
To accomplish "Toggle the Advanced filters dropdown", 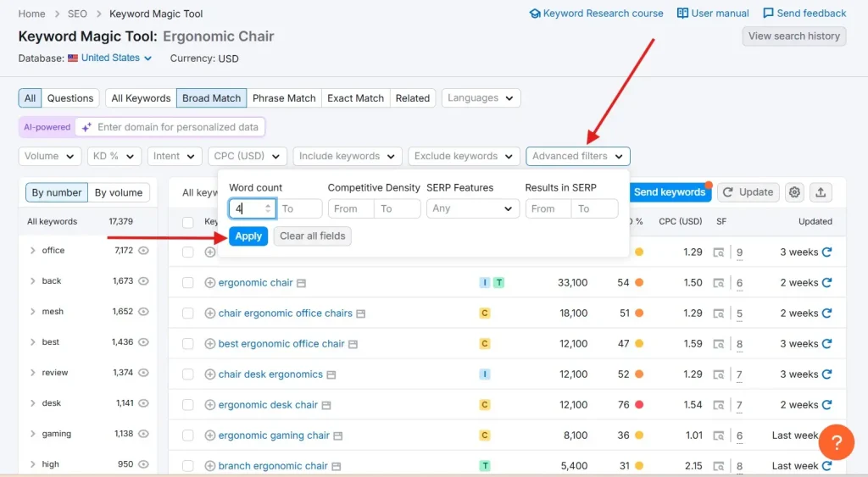I will (x=578, y=156).
